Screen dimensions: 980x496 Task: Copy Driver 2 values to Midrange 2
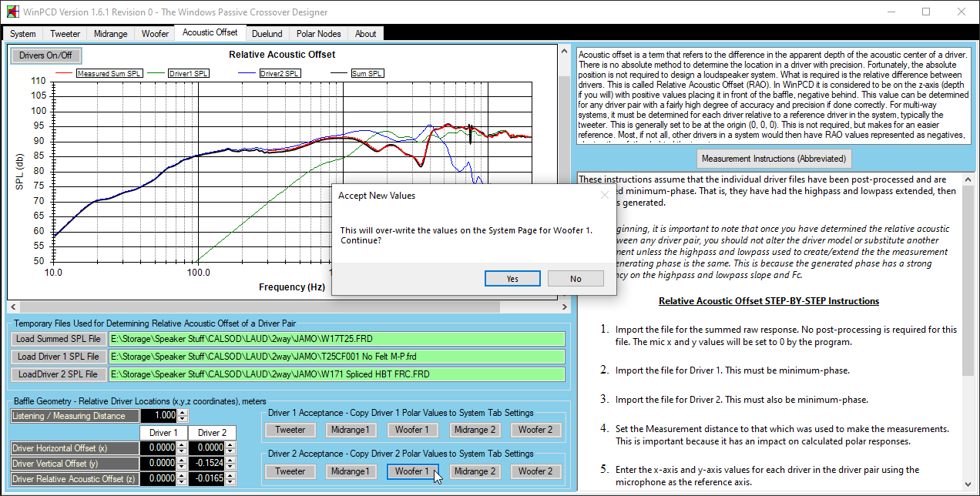[475, 471]
